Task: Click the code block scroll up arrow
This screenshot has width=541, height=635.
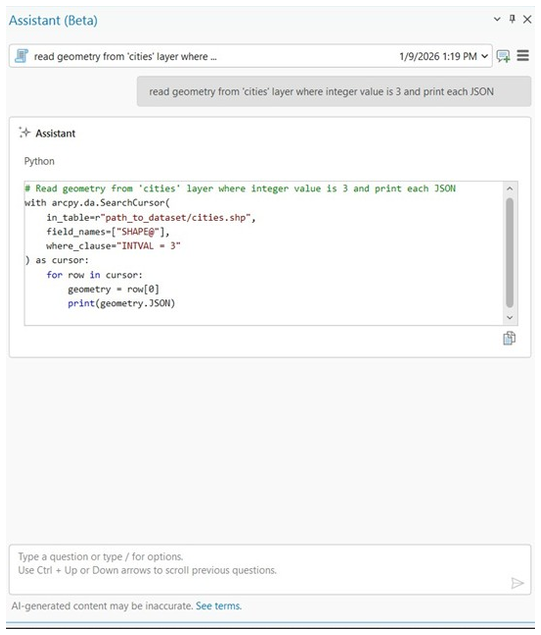Action: [x=510, y=188]
